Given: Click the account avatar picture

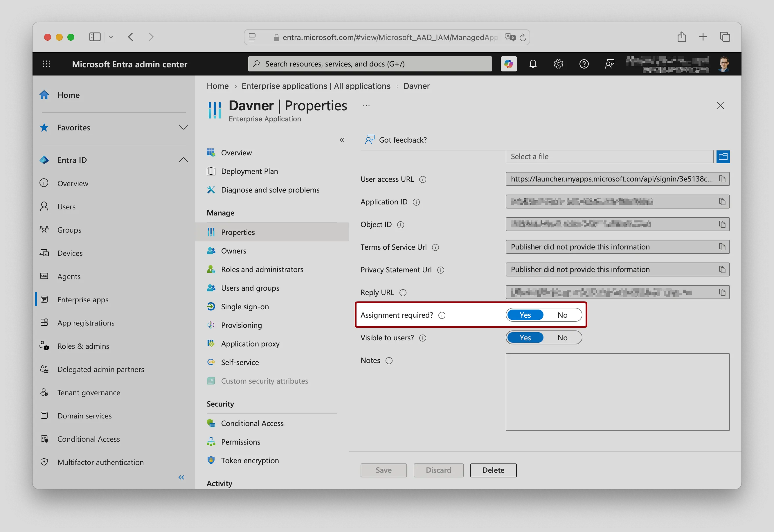Looking at the screenshot, I should coord(723,64).
